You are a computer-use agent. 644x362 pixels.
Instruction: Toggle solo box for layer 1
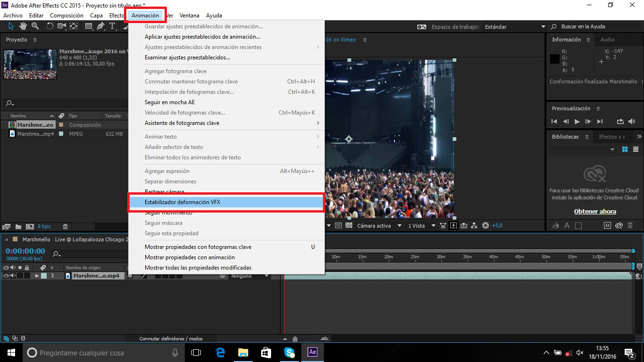[x=20, y=276]
